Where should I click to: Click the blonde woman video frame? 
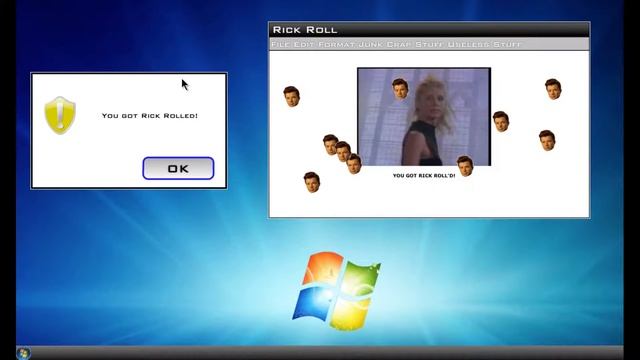click(424, 117)
